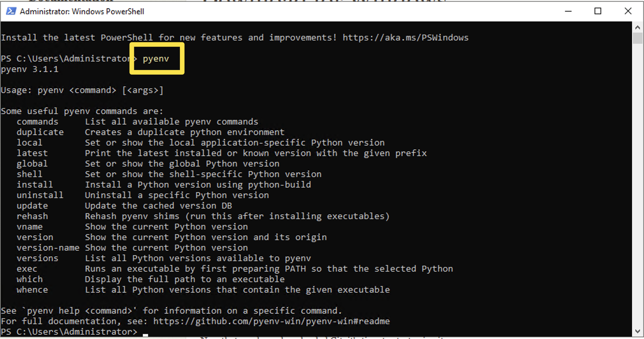
Task: Click the pyenv-win readme GitHub URL
Action: tap(271, 321)
